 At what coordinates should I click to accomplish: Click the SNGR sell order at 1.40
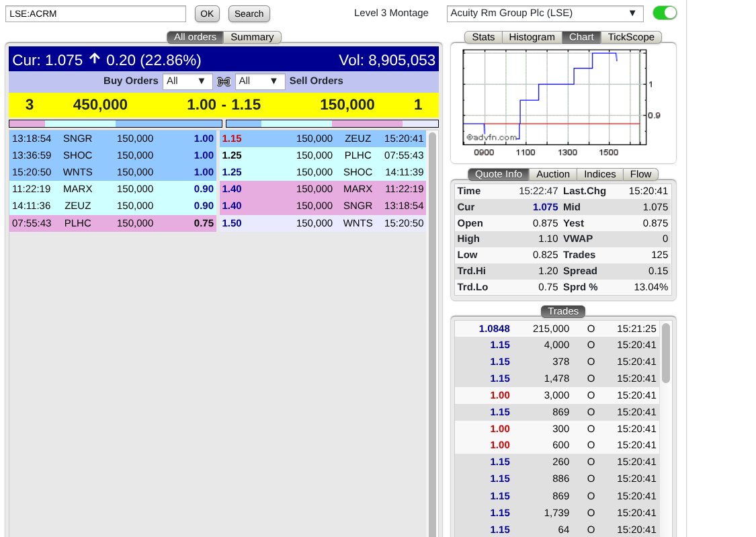point(323,206)
